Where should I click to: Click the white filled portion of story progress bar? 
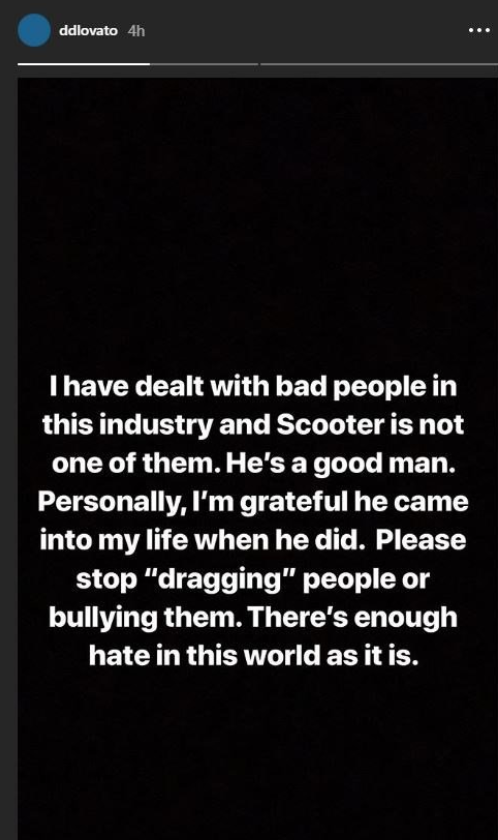click(x=84, y=64)
